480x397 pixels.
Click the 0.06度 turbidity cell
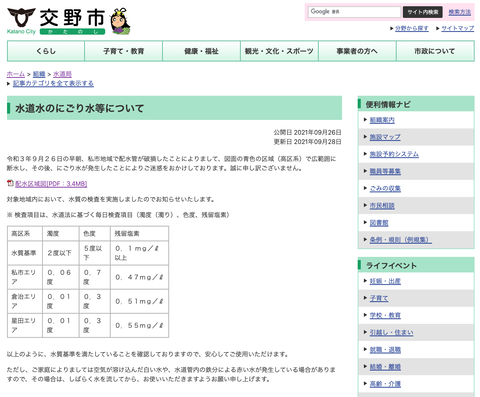click(x=61, y=277)
